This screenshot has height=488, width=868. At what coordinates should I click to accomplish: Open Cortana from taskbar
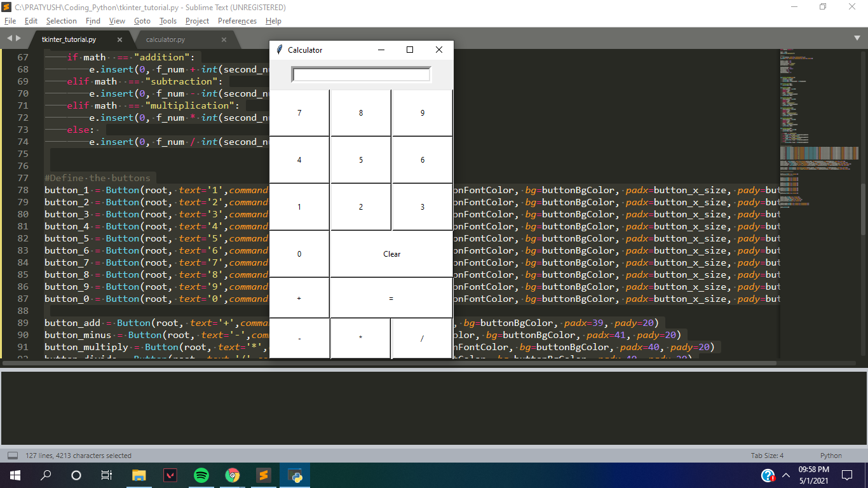pos(76,475)
